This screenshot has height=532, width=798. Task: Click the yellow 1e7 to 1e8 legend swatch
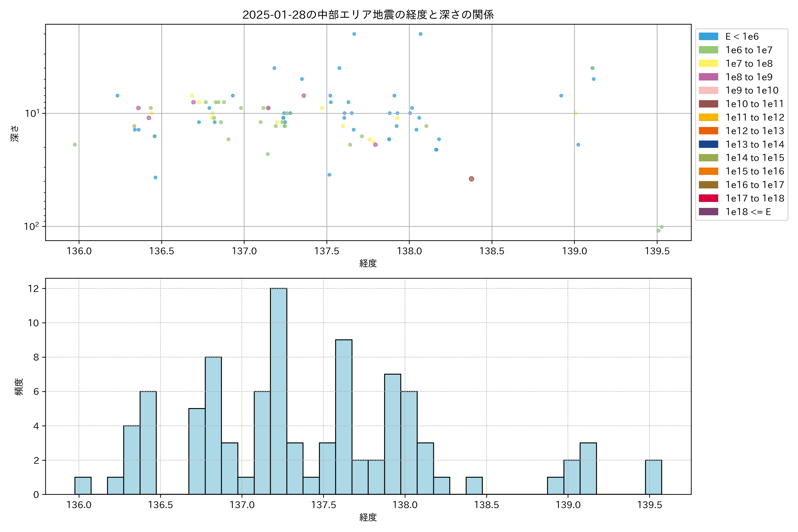[x=708, y=63]
